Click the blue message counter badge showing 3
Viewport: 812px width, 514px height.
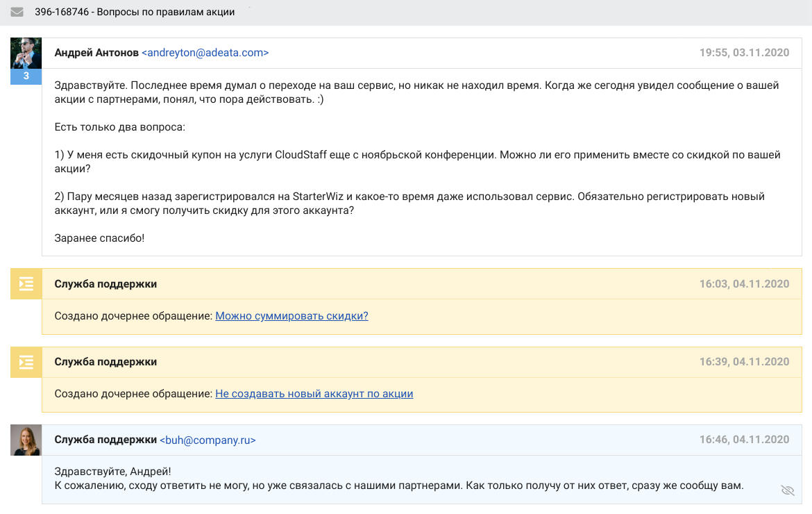point(26,76)
